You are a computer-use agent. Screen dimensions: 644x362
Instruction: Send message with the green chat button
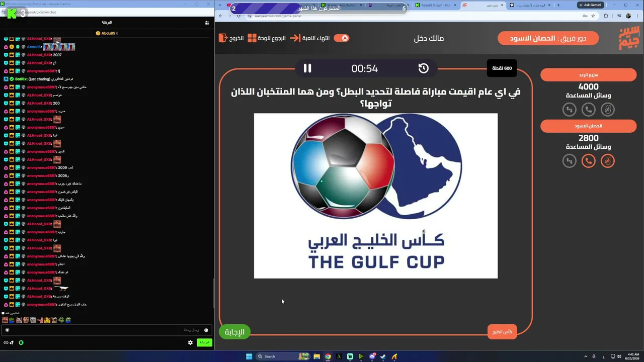tap(204, 342)
